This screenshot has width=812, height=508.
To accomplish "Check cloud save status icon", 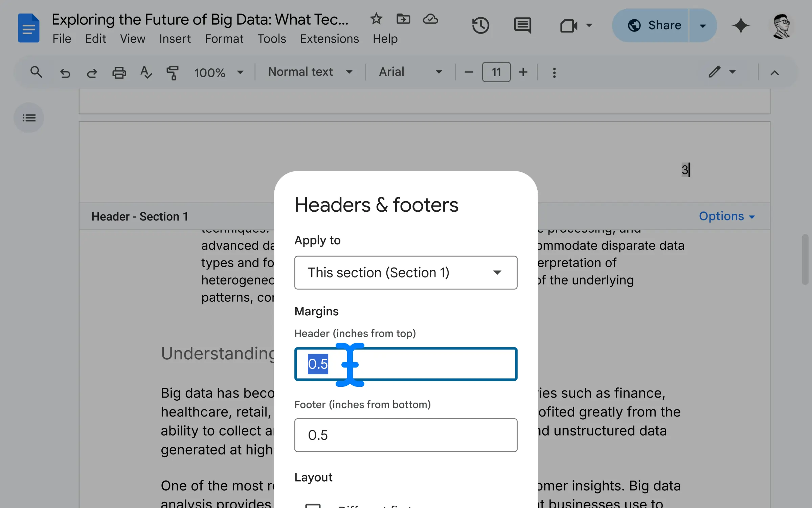I will (430, 19).
